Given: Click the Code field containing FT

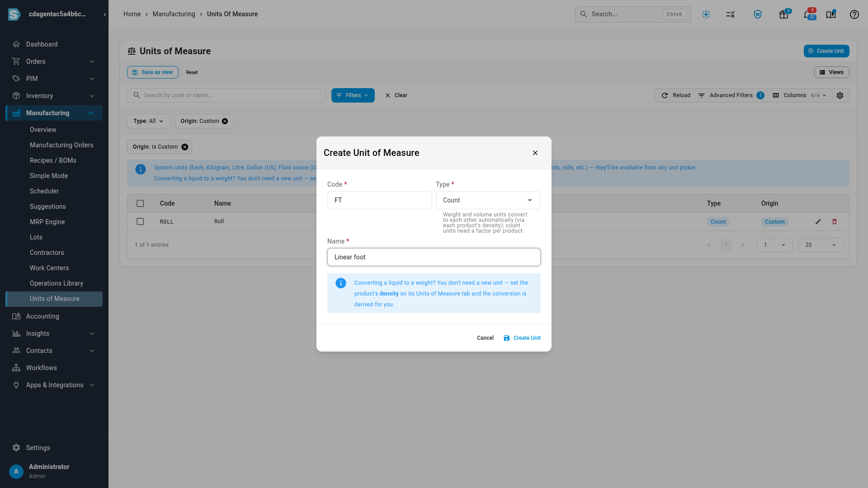Looking at the screenshot, I should pos(380,200).
